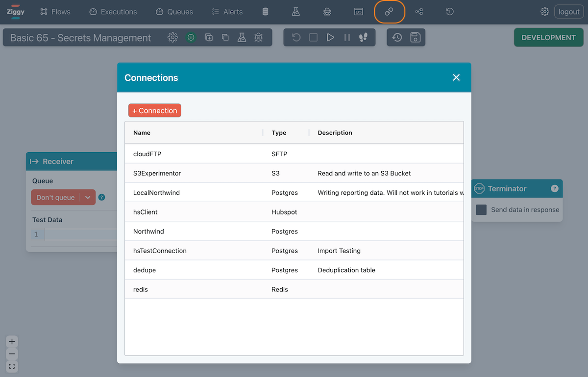Click the footsteps step-through icon

tap(363, 38)
